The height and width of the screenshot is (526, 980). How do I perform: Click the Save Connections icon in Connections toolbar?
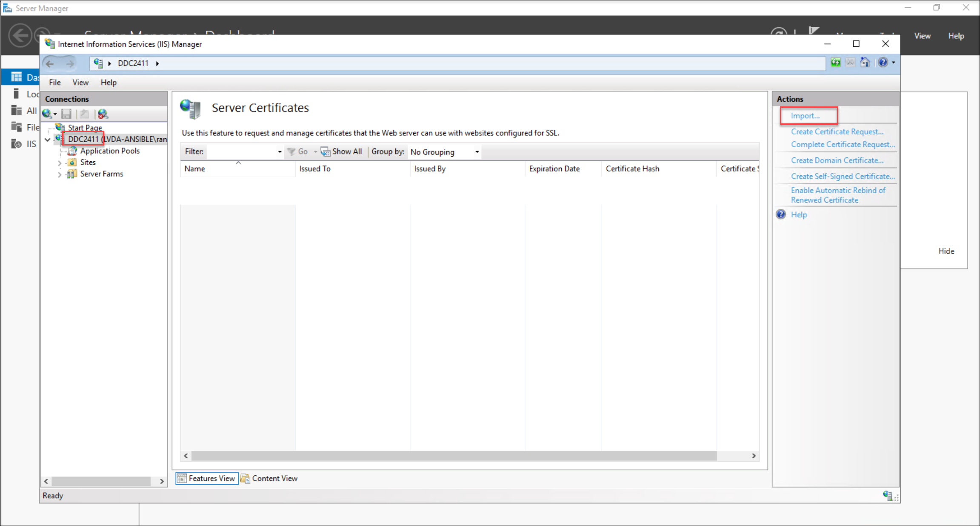(66, 114)
